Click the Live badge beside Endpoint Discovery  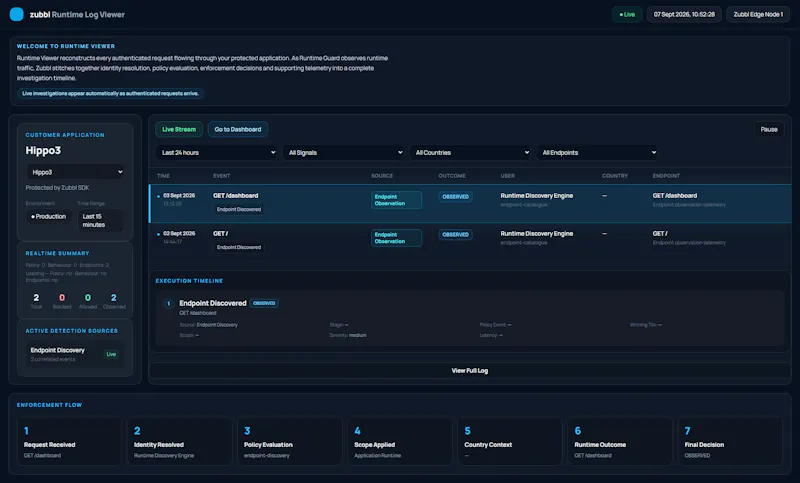(x=111, y=354)
